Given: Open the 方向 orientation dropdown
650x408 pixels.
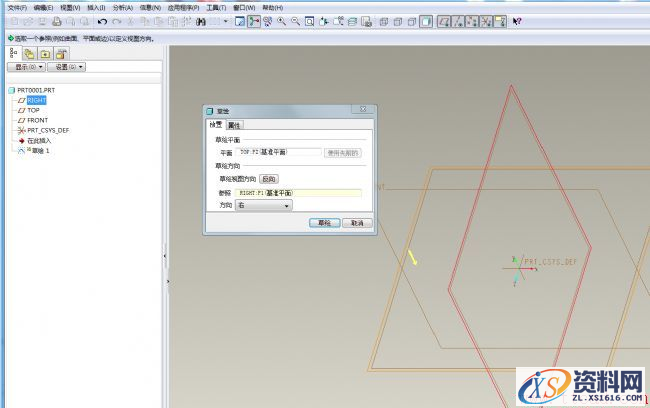Looking at the screenshot, I should pyautogui.click(x=264, y=205).
